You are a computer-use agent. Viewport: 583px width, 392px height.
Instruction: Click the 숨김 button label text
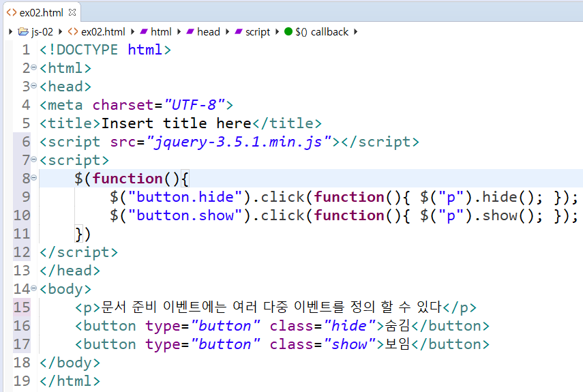397,326
